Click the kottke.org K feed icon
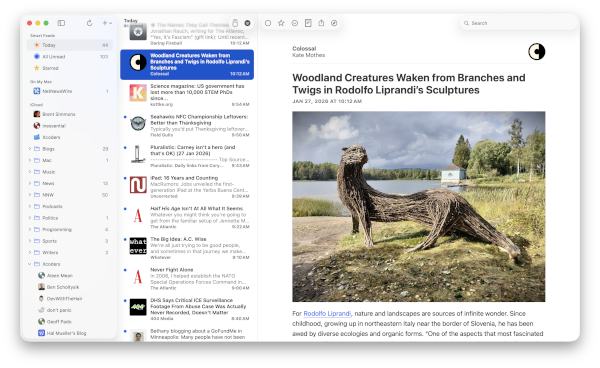The height and width of the screenshot is (368, 600). point(138,93)
